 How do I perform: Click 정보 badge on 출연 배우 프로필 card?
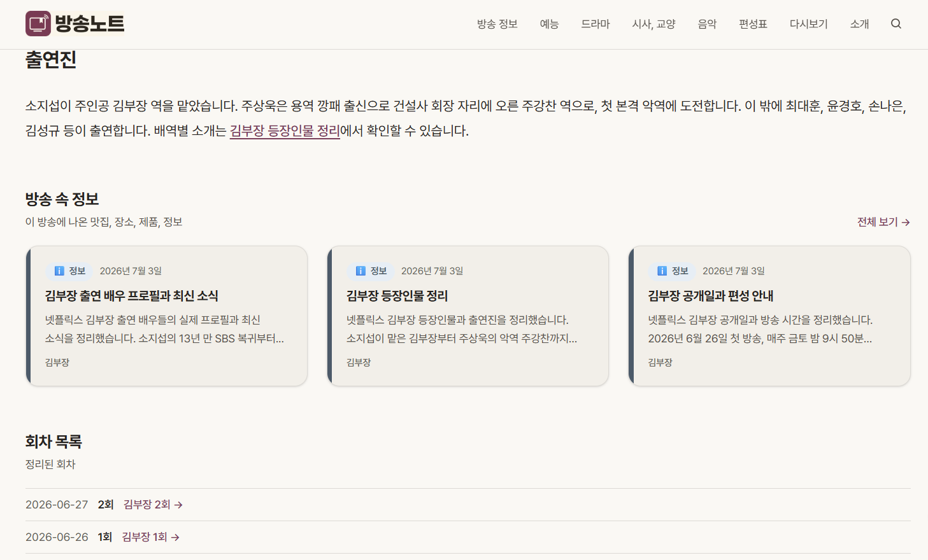69,271
